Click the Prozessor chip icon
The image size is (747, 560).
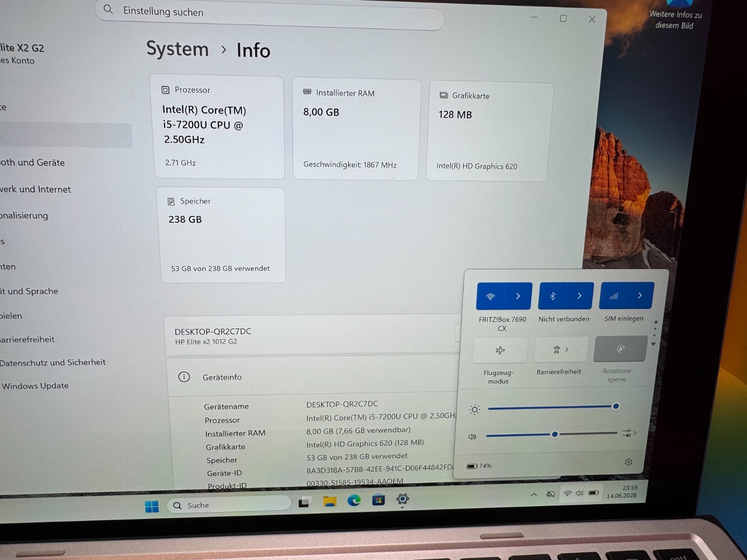tap(165, 90)
